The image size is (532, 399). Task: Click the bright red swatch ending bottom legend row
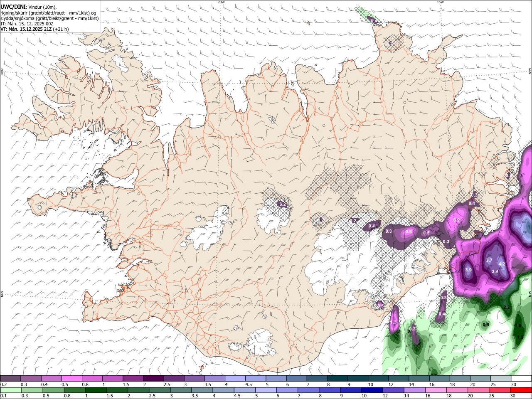click(520, 390)
